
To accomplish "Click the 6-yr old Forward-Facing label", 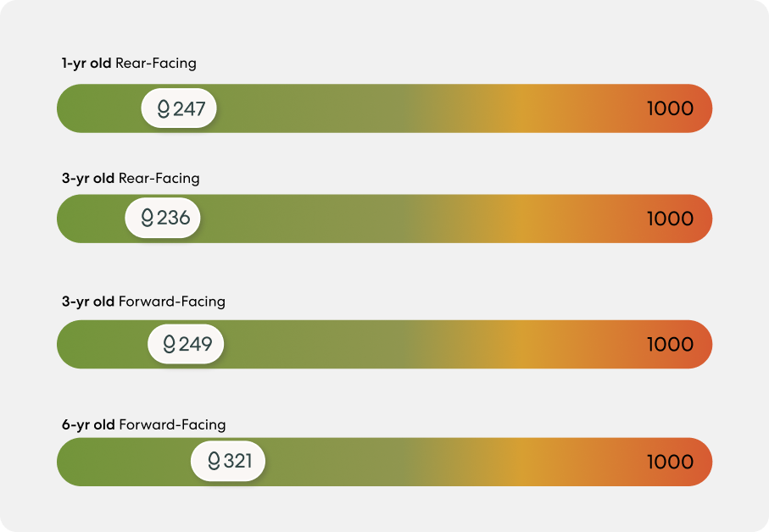I will [x=143, y=424].
